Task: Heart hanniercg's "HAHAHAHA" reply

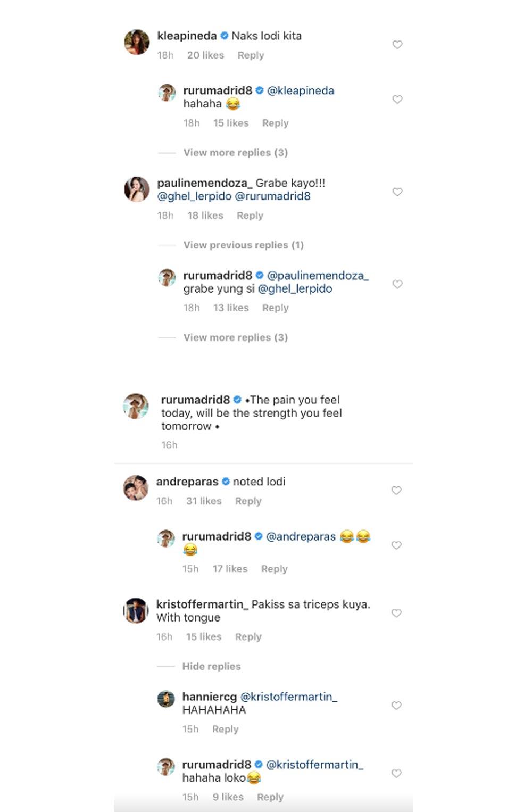Action: click(396, 706)
